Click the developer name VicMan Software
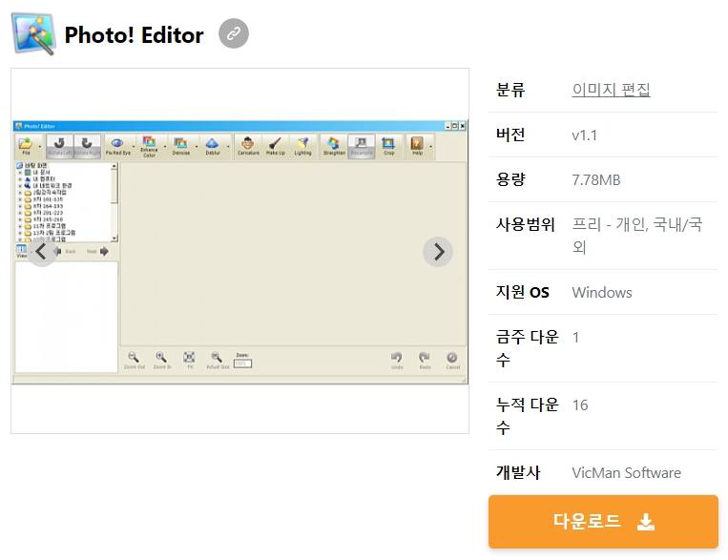The width and height of the screenshot is (728, 560). (x=626, y=472)
